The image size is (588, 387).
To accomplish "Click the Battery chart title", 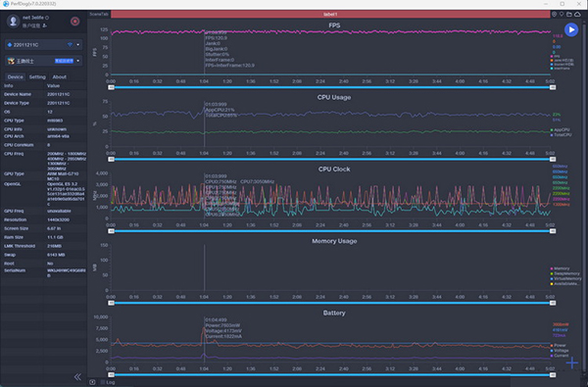I will (x=334, y=313).
